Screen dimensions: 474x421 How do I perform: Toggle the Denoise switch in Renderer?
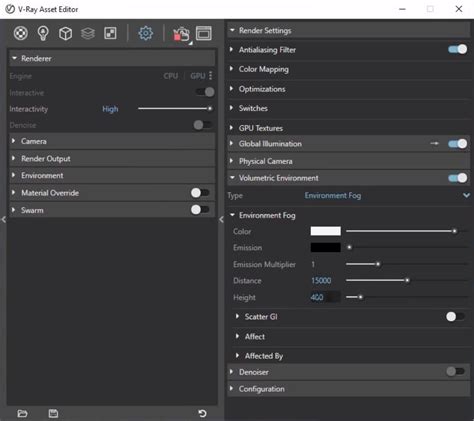click(203, 125)
